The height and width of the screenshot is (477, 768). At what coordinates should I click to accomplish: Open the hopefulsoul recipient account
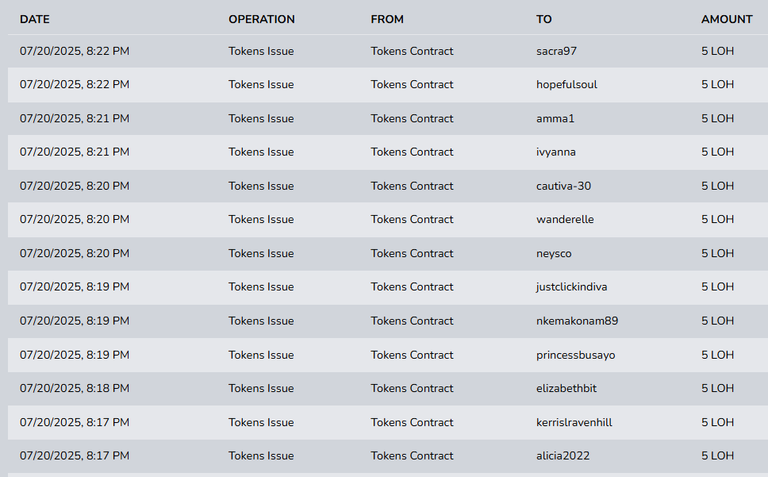point(567,85)
